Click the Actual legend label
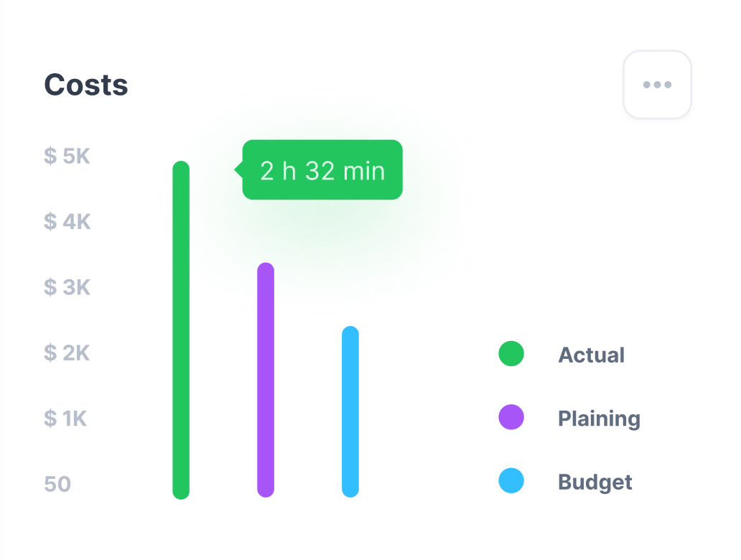The width and height of the screenshot is (741, 560). (x=591, y=354)
